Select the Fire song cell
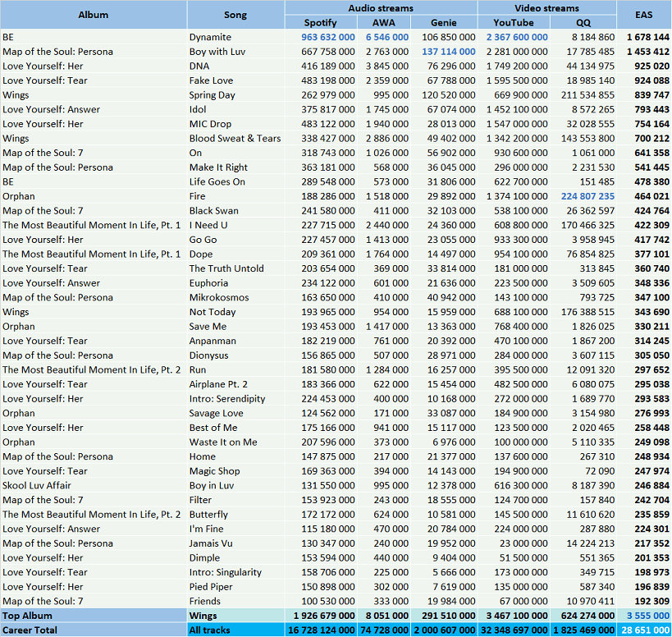Image resolution: width=672 pixels, height=637 pixels. point(235,196)
